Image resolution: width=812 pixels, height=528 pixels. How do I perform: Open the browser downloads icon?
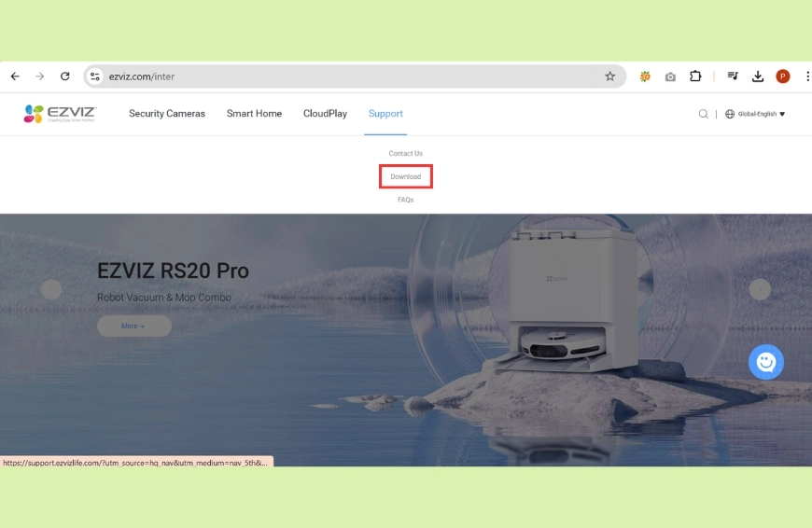[x=758, y=76]
